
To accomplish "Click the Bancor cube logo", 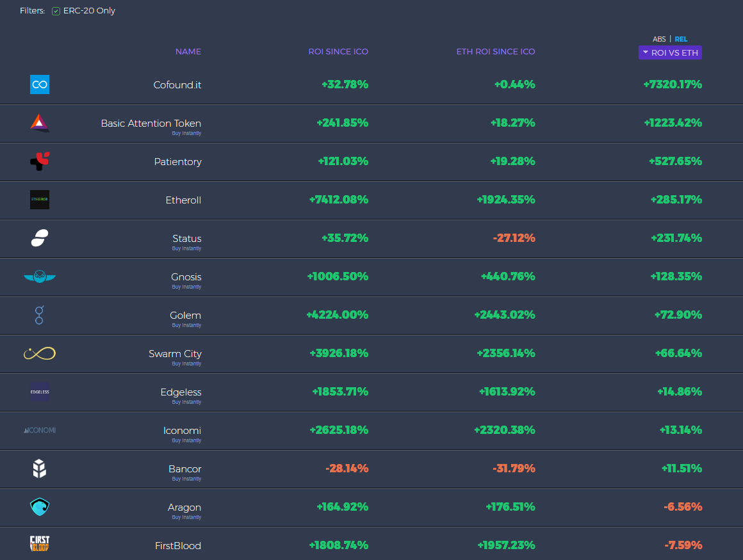I will tap(40, 468).
